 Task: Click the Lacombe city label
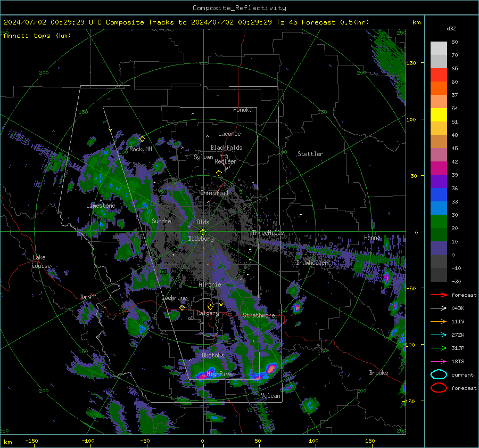point(229,134)
